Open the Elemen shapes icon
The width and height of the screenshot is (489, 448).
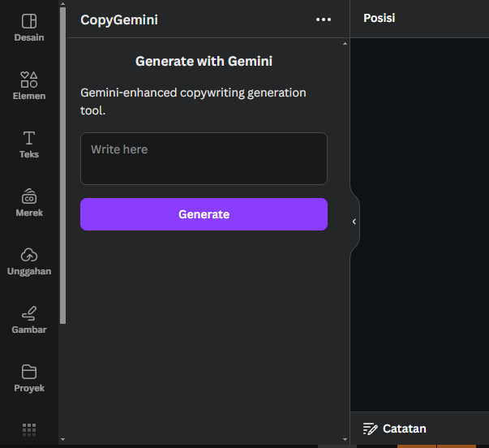(x=29, y=80)
